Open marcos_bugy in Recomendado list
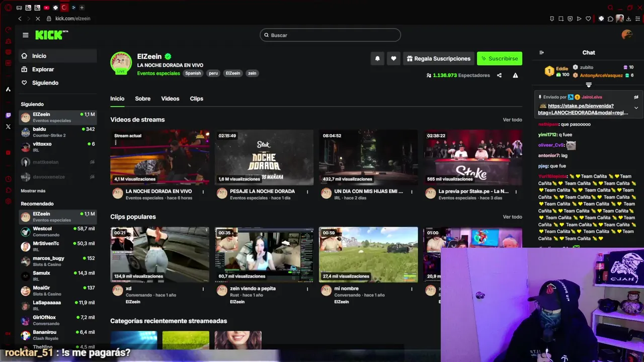 tap(58, 261)
